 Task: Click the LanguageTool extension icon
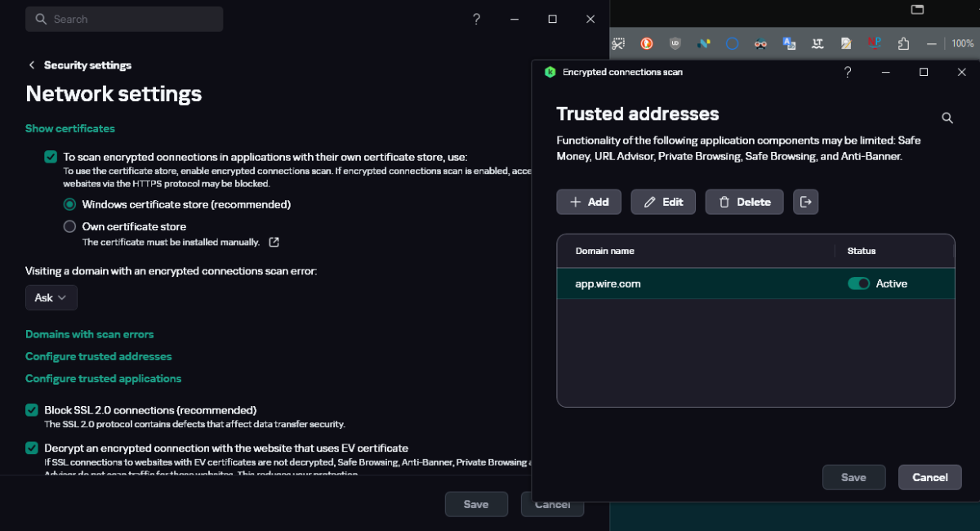pos(817,43)
